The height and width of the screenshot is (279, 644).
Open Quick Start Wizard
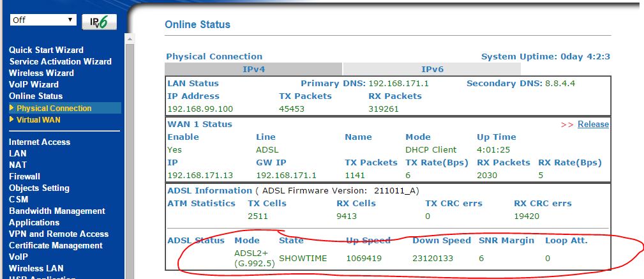46,50
